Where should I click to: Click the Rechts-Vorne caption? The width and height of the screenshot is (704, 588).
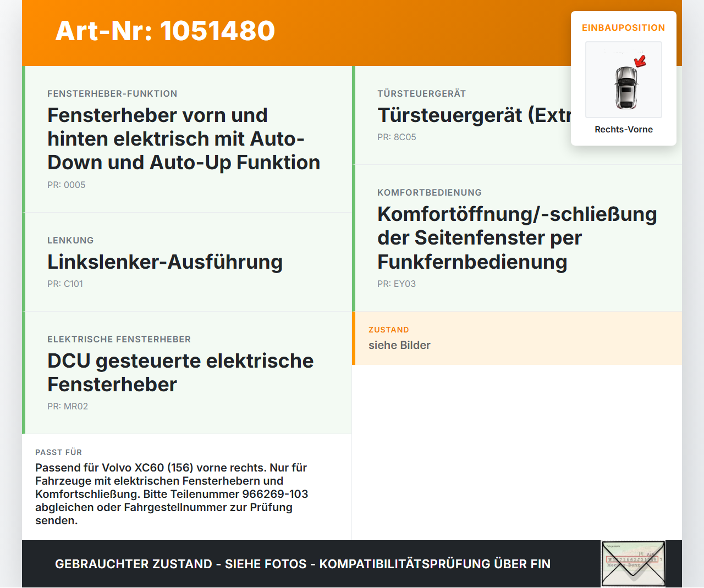pos(624,129)
